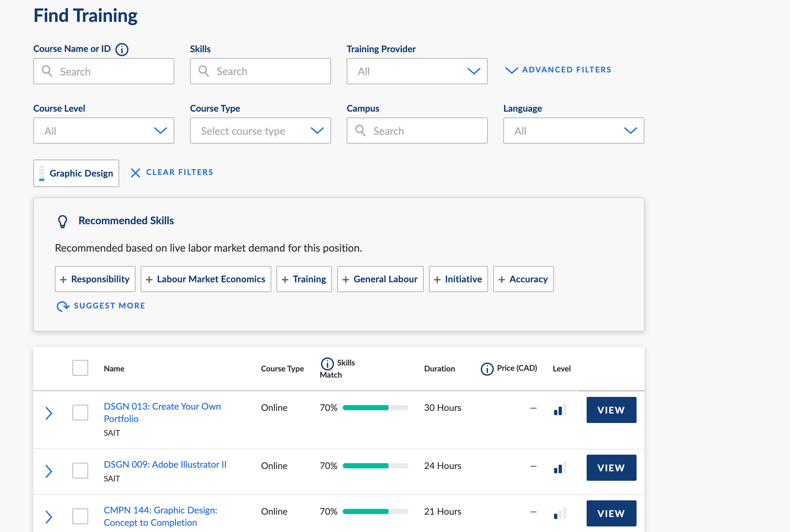Image resolution: width=790 pixels, height=532 pixels.
Task: Click the SUGGEST MORE link
Action: [x=109, y=306]
